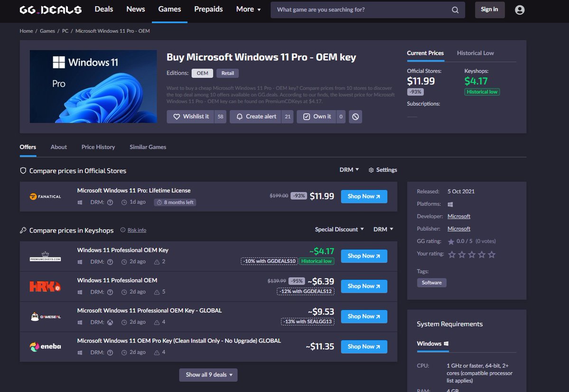Viewport: 569px width, 392px height.
Task: Click warning triangle icon in Gameseal row
Action: (157, 322)
